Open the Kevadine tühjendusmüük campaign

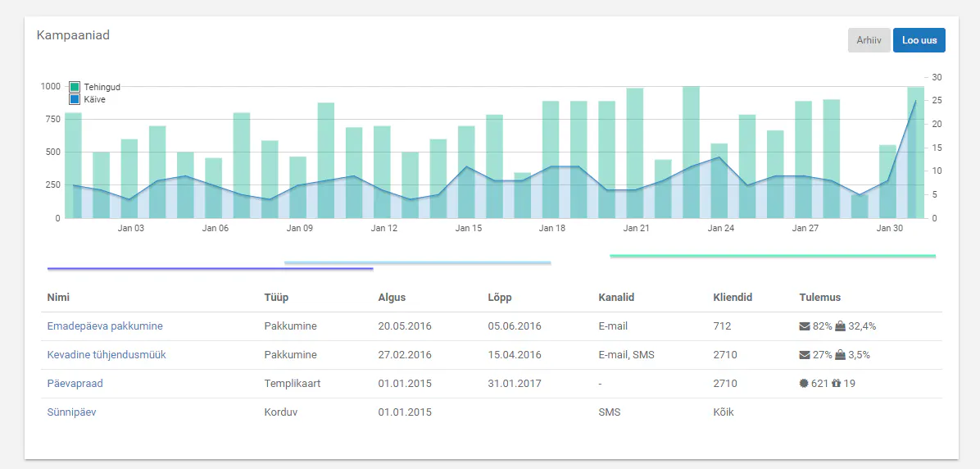tap(107, 354)
